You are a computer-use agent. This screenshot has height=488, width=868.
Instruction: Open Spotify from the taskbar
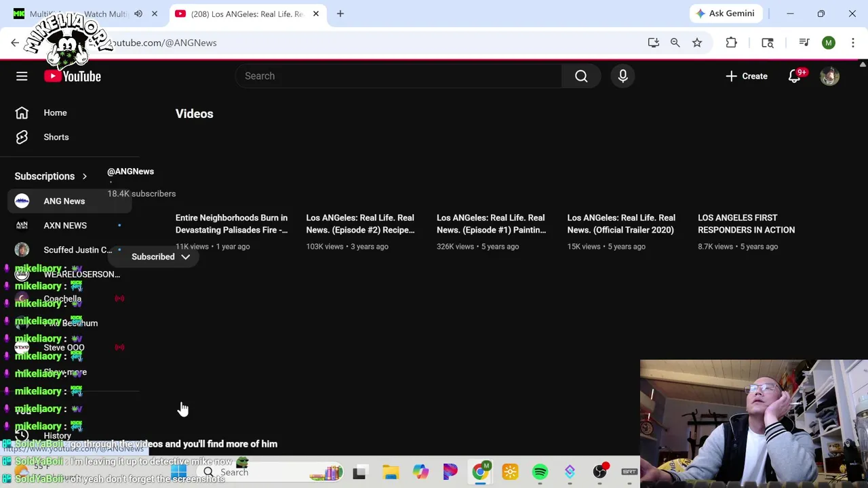coord(540,472)
